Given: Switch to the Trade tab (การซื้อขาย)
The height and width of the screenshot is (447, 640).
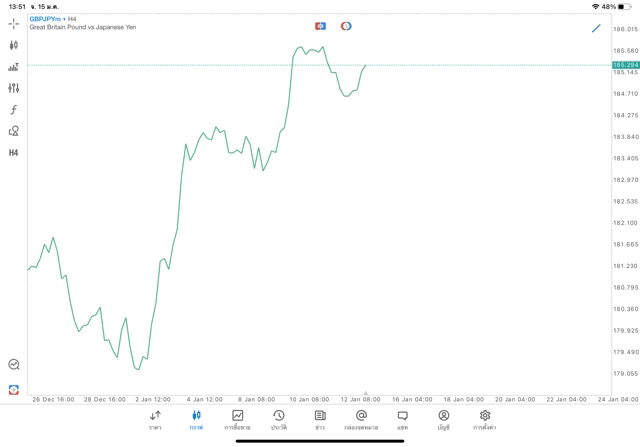Looking at the screenshot, I should click(x=237, y=419).
